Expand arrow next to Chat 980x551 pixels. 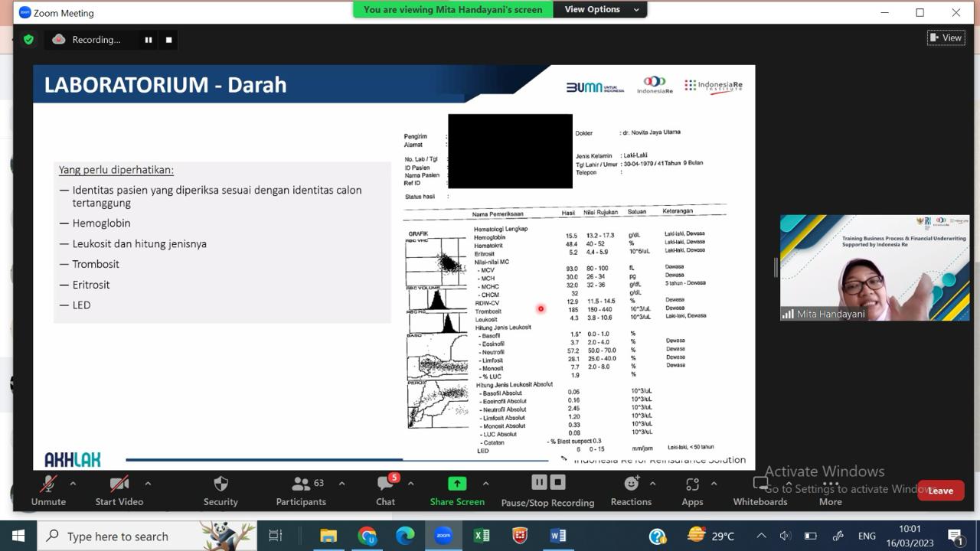click(410, 484)
